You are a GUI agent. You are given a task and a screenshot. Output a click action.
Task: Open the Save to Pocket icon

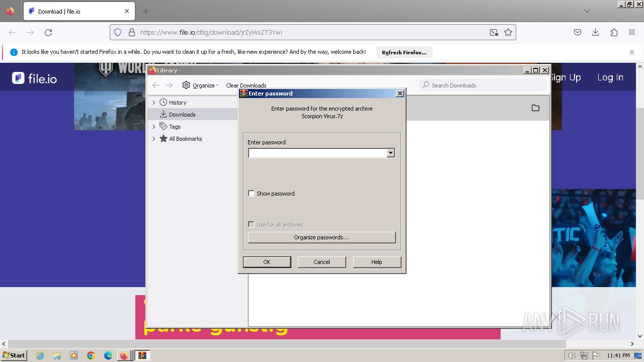[x=578, y=32]
